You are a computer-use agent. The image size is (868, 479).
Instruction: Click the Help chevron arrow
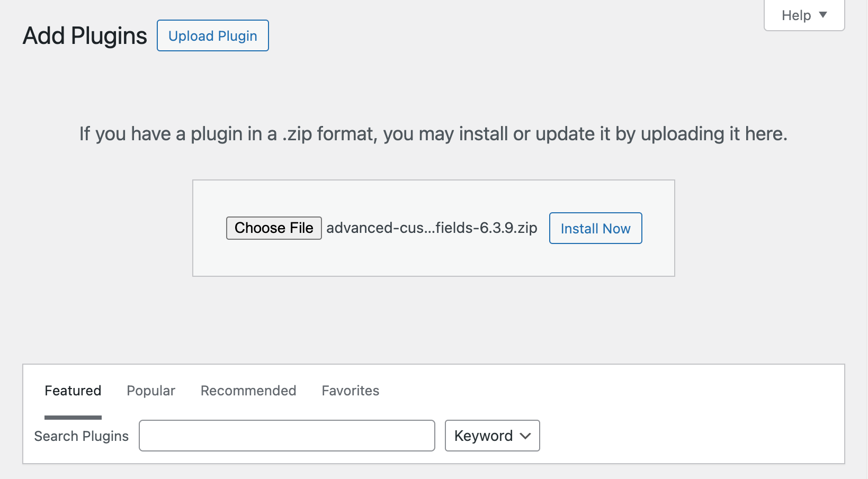[822, 15]
